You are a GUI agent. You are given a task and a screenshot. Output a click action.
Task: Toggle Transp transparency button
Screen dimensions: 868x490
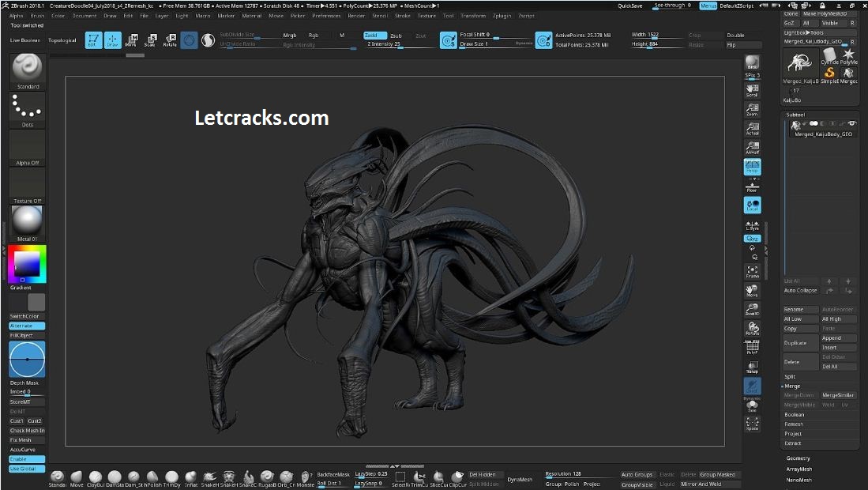(752, 367)
